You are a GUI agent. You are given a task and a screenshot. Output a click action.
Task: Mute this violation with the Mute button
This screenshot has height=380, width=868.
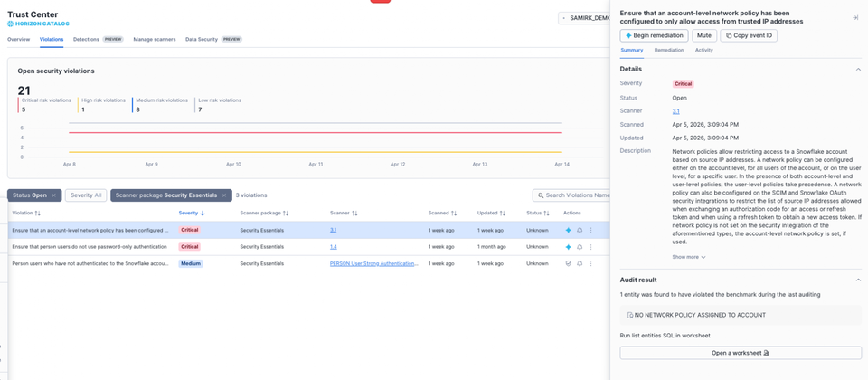click(x=704, y=35)
